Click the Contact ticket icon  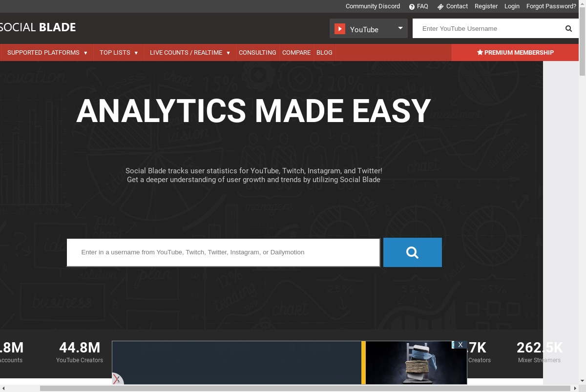(440, 7)
